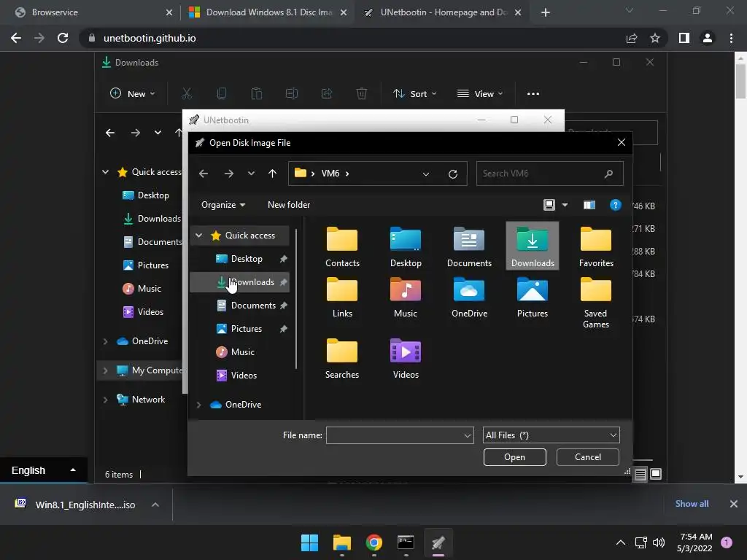Click the Rename icon in Downloads toolbar
This screenshot has height=560, width=747.
coord(292,93)
